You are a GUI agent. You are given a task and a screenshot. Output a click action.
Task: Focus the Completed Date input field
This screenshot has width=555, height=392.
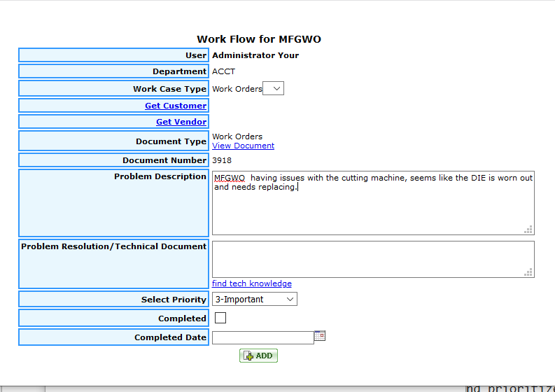coord(262,337)
